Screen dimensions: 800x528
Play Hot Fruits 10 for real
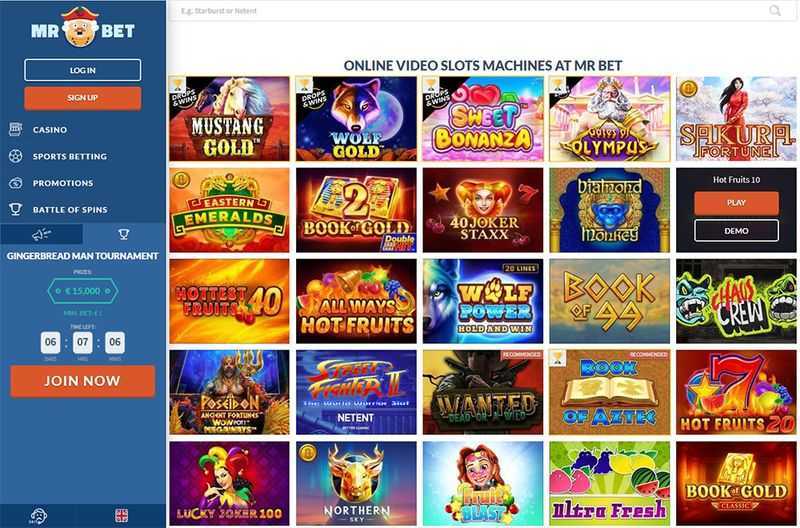pos(736,203)
